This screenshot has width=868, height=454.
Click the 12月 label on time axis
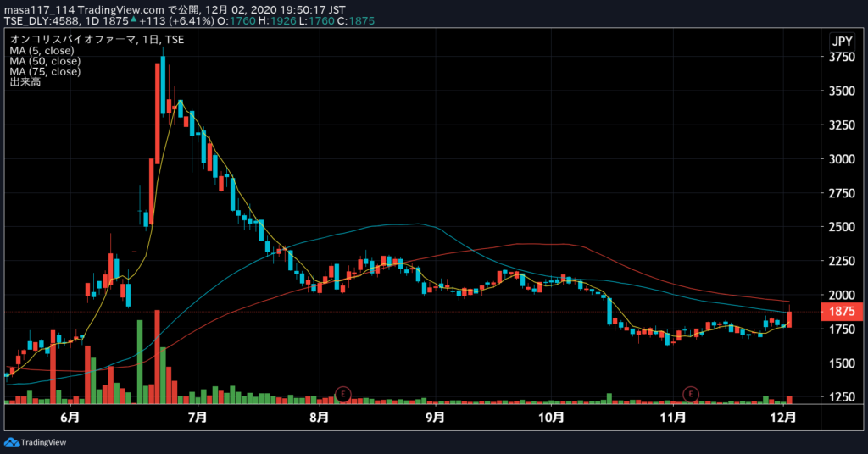(x=783, y=417)
